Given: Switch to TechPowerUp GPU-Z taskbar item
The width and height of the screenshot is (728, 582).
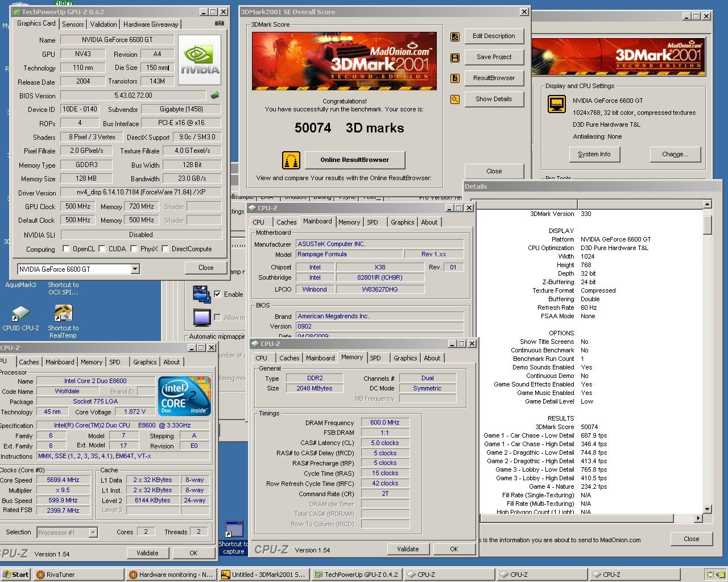Looking at the screenshot, I should 356,575.
